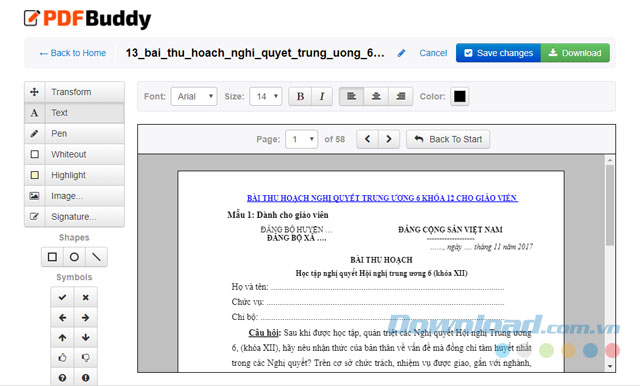Insert the thumbs up symbol
Screen dimensions: 640x386
click(62, 358)
